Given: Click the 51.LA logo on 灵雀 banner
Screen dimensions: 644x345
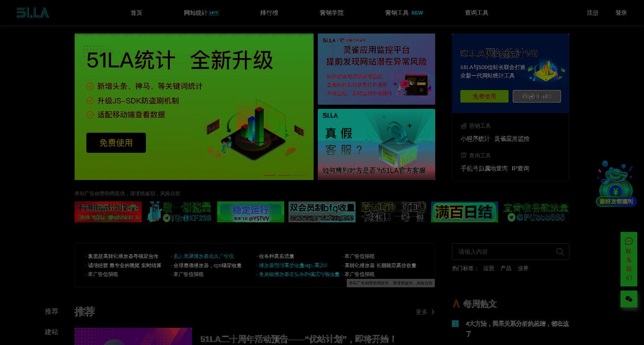Looking at the screenshot, I should pyautogui.click(x=329, y=41).
